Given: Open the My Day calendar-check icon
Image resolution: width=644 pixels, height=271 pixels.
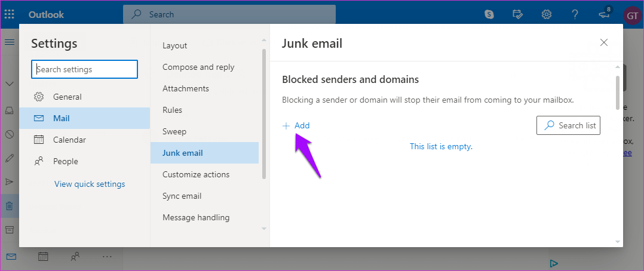Looking at the screenshot, I should (x=517, y=14).
